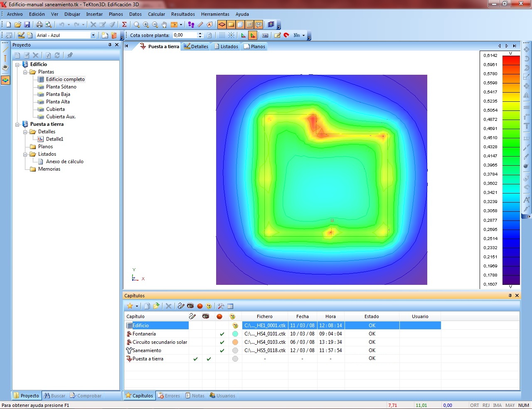Open the Resultados menu
532x409 pixels.
[x=183, y=14]
